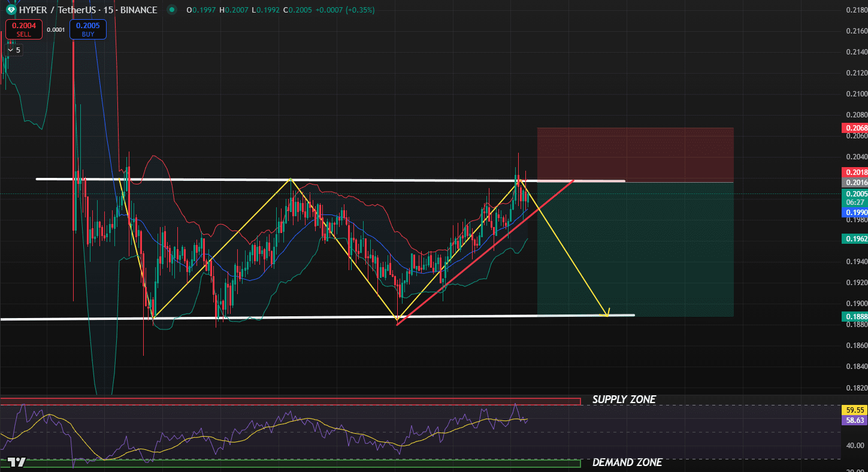Select the red short position stop zone
Screen dimensions: 868x472
[635, 154]
